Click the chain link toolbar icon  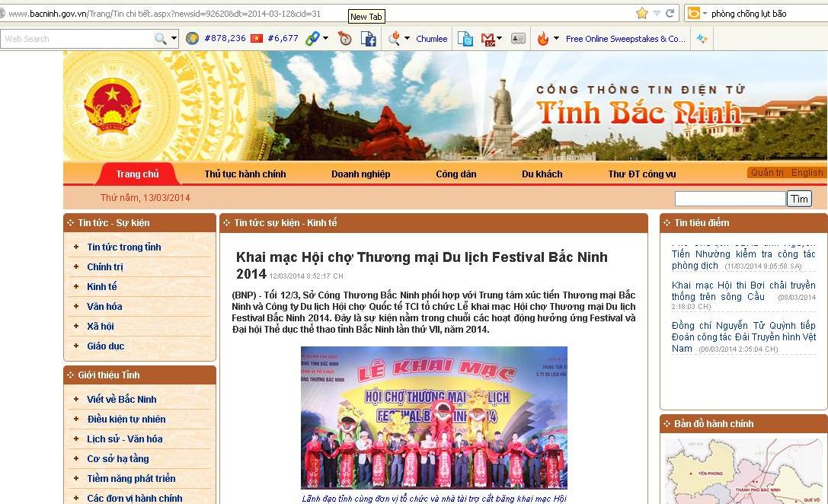[x=312, y=39]
